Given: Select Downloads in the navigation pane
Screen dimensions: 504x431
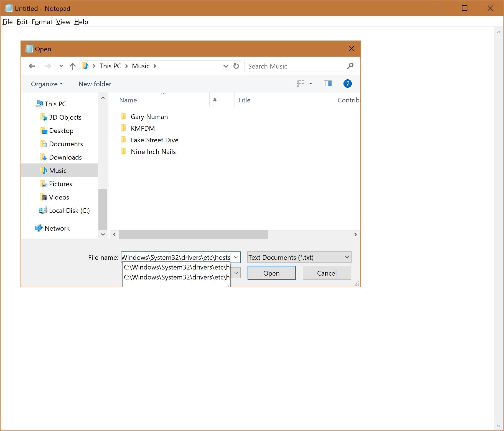Looking at the screenshot, I should [x=65, y=157].
